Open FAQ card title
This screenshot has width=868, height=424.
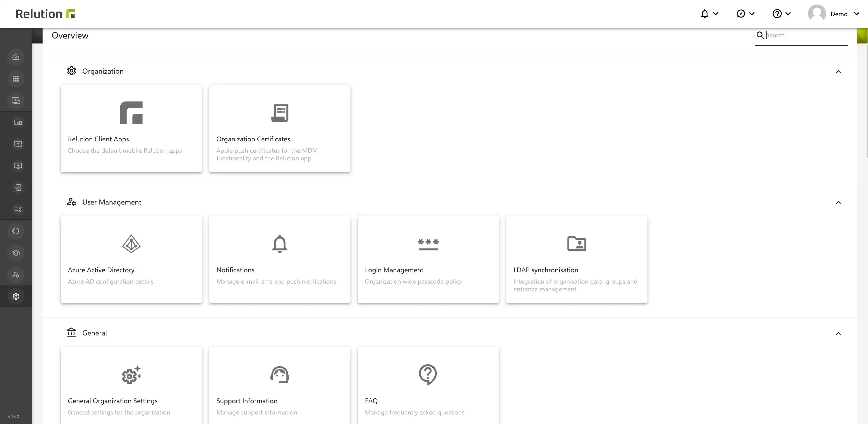[x=371, y=401]
